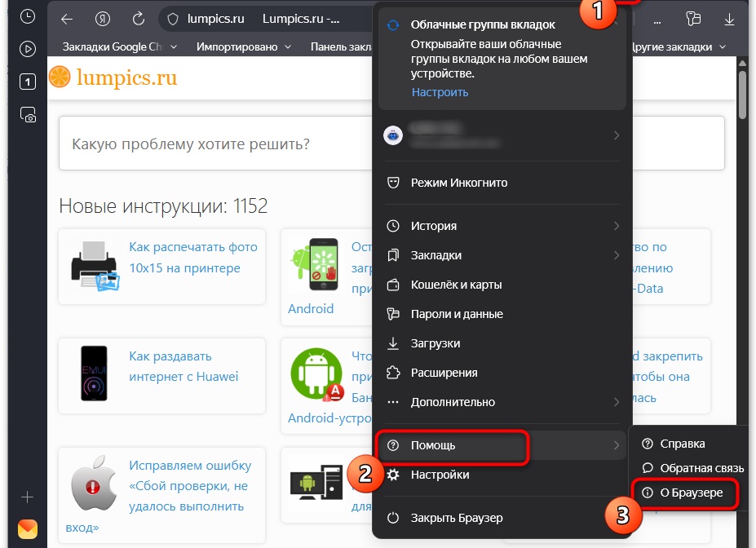Expand Закладки submenu chevron
The width and height of the screenshot is (756, 548).
click(617, 255)
